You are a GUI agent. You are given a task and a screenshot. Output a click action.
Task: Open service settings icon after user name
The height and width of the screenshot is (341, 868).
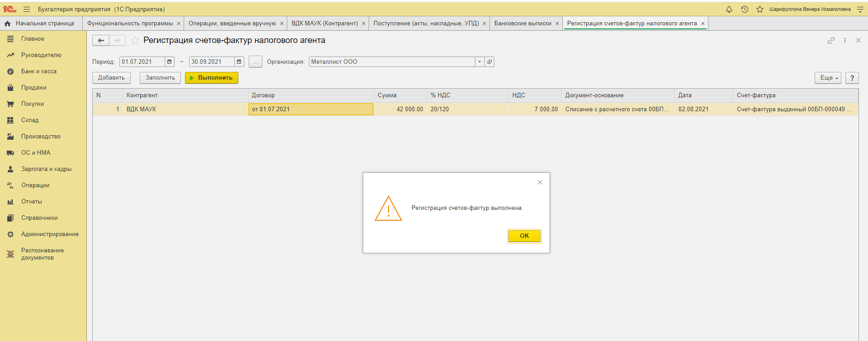click(x=860, y=9)
